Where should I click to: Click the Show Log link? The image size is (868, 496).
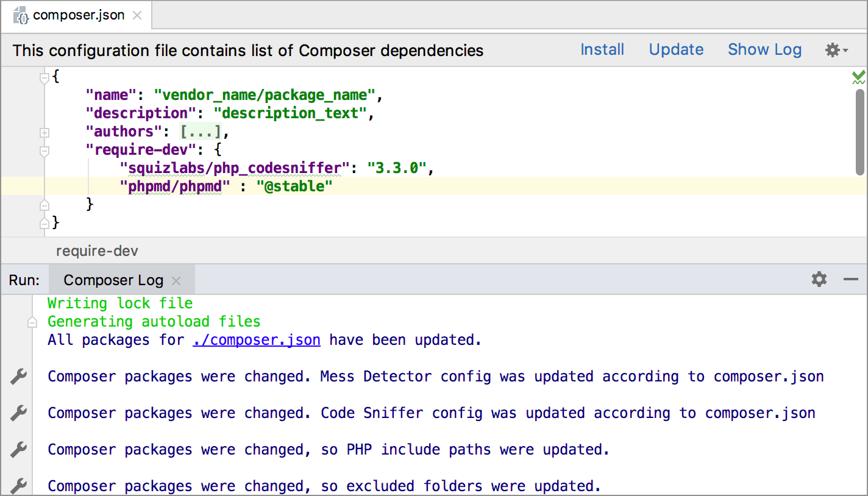click(764, 50)
